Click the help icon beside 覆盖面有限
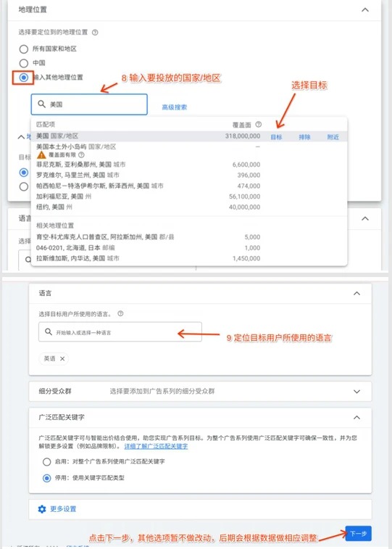The image size is (392, 549). pyautogui.click(x=81, y=154)
